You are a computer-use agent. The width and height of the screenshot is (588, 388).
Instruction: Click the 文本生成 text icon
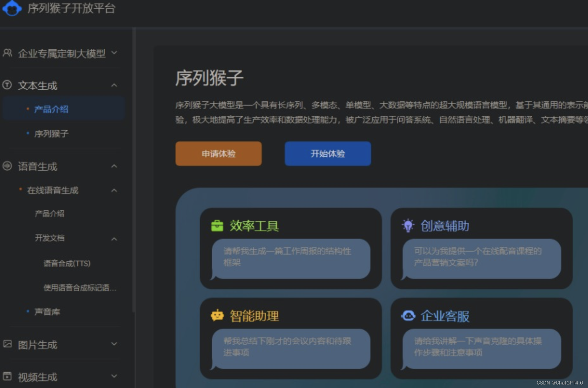(7, 85)
